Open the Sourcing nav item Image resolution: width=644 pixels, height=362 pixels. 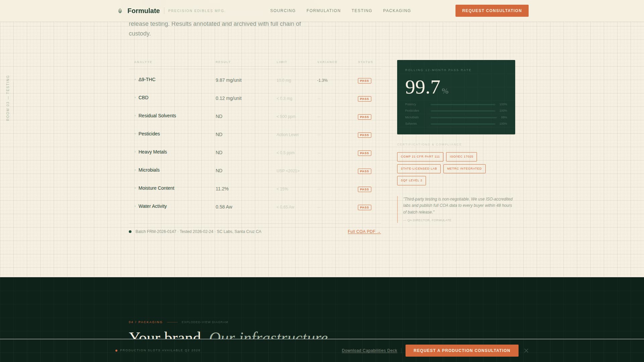coord(283,11)
